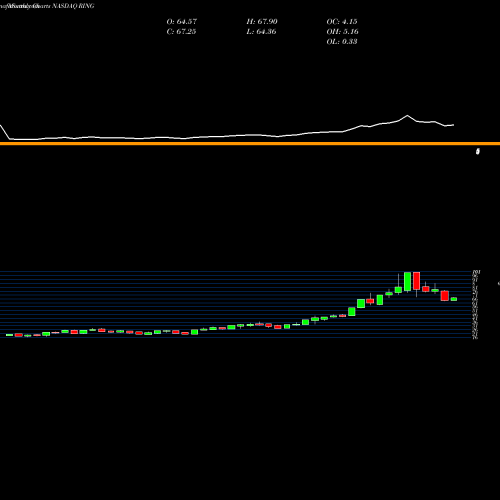
Task: Click the last green candlestick on the right
Action: click(x=454, y=299)
